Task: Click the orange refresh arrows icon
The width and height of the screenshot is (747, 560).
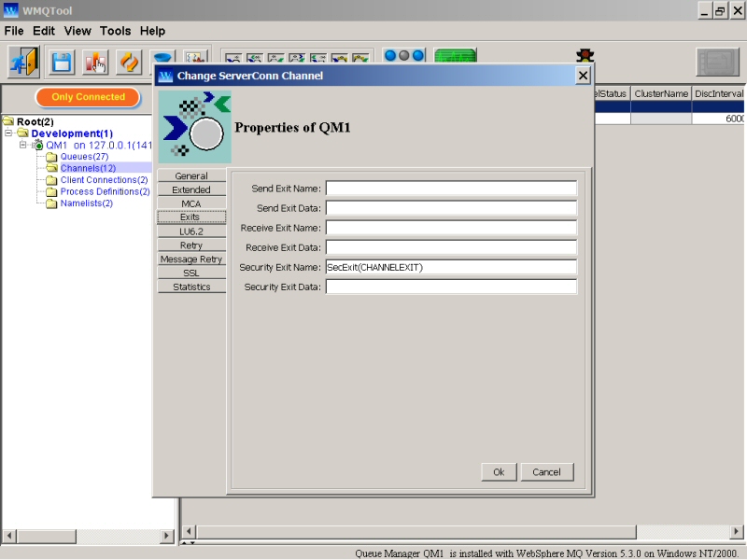Action: [x=129, y=63]
